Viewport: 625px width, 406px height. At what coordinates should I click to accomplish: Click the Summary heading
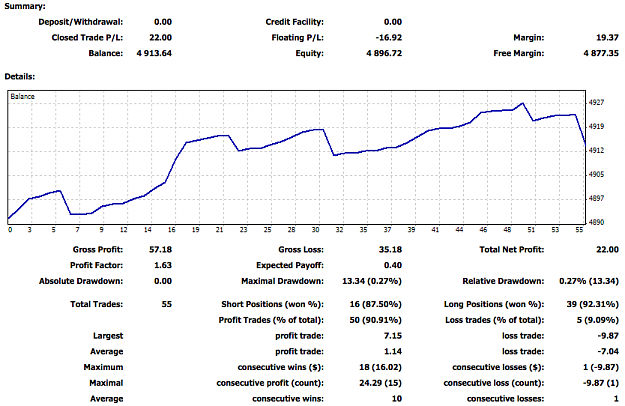click(x=25, y=6)
